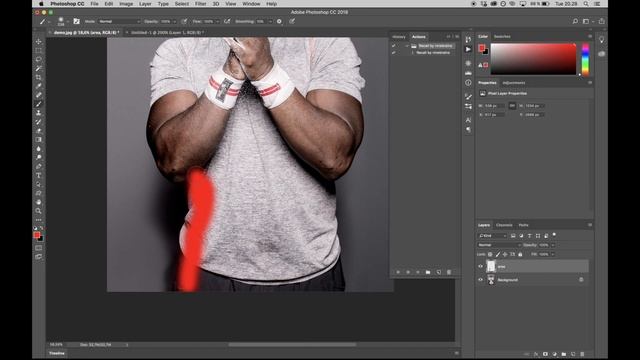Toggle the checkmark of the nested action row
The width and height of the screenshot is (640, 360).
coord(393,53)
